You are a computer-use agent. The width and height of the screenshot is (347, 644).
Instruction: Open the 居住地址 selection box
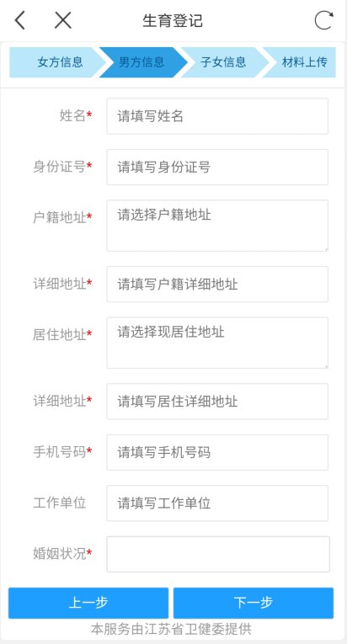(217, 343)
